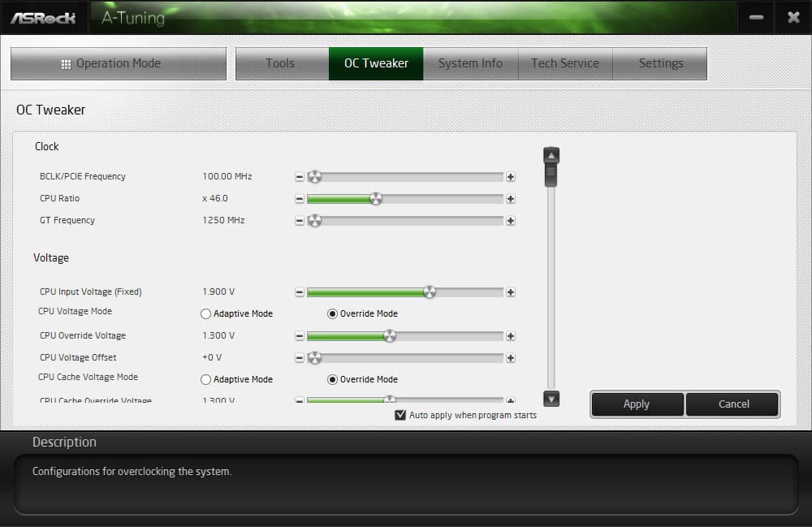Click the CPU Voltage Offset slider handle
812x527 pixels.
(314, 358)
